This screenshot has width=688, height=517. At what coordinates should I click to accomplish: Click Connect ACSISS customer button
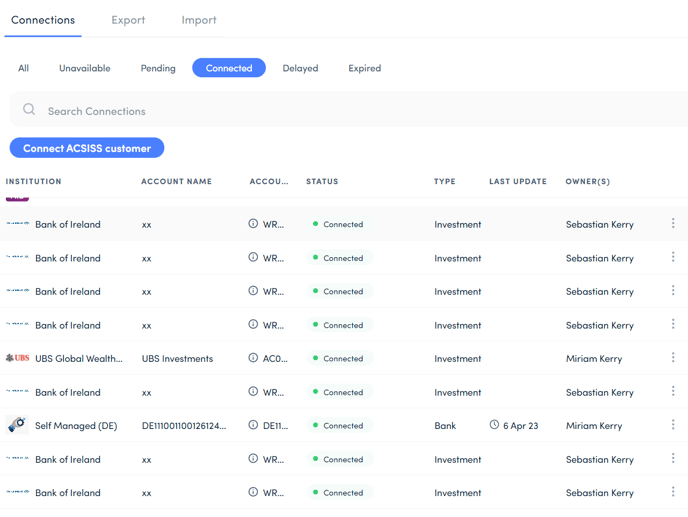click(87, 148)
